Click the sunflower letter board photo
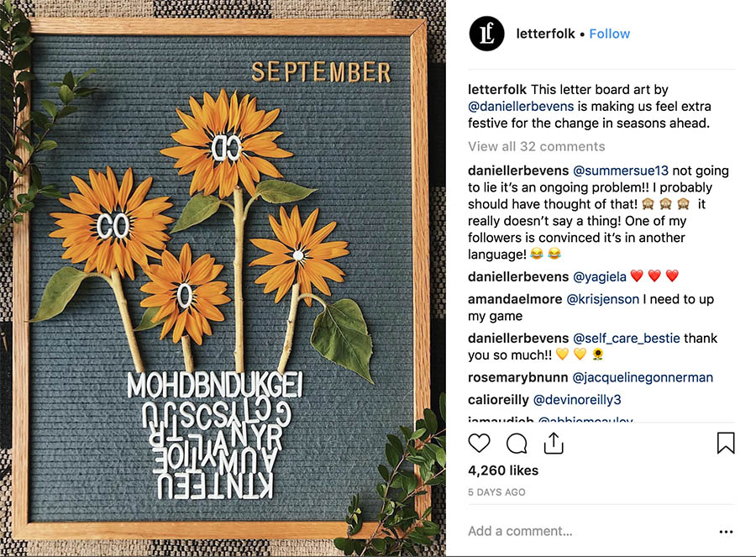The image size is (756, 557). pos(223,278)
